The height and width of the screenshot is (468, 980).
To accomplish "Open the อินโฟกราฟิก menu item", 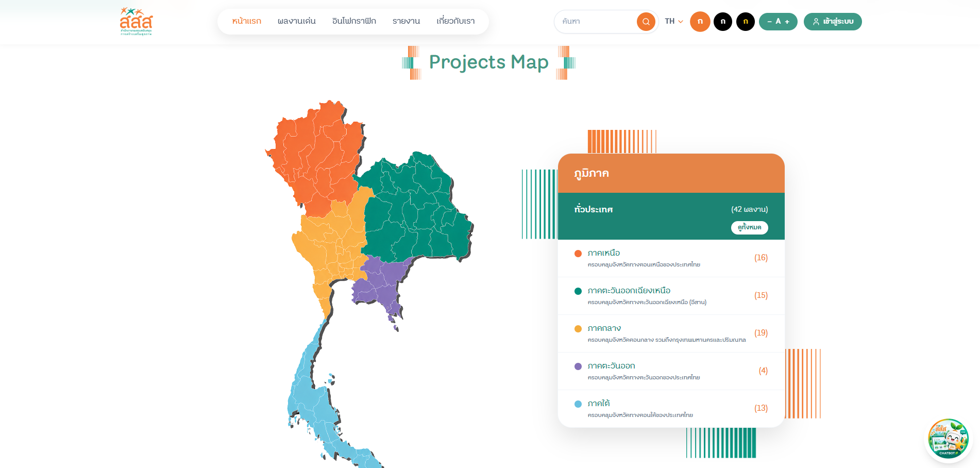I will point(354,21).
